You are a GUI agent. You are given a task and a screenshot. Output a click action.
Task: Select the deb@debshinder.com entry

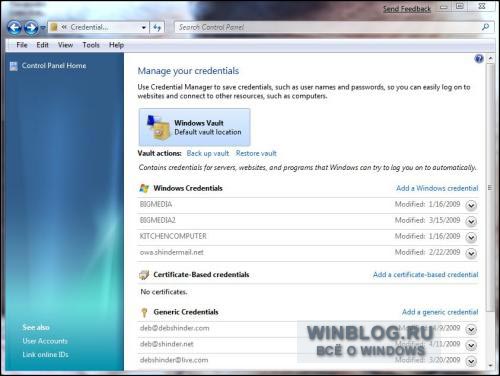(x=175, y=328)
